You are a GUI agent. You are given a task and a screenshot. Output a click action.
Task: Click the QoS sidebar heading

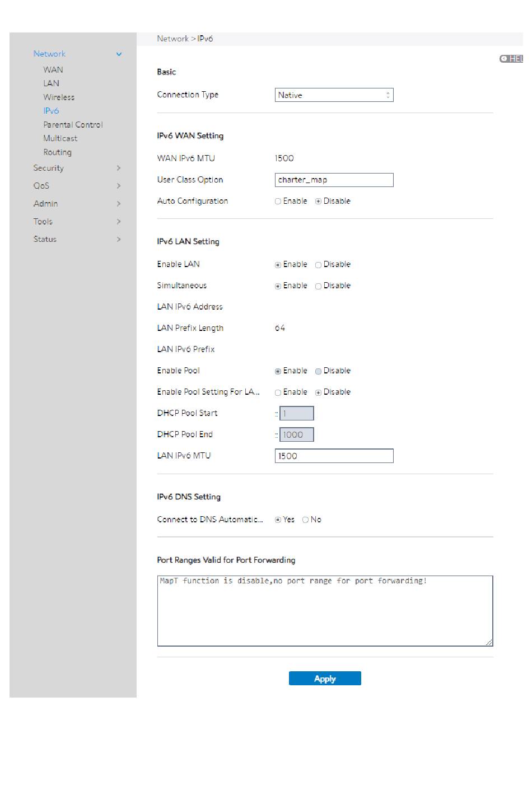pos(41,186)
